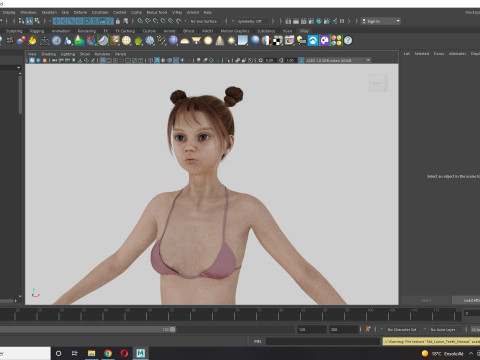This screenshot has width=480, height=360.
Task: Click the blue cloud shelf icon
Action: [x=313, y=41]
